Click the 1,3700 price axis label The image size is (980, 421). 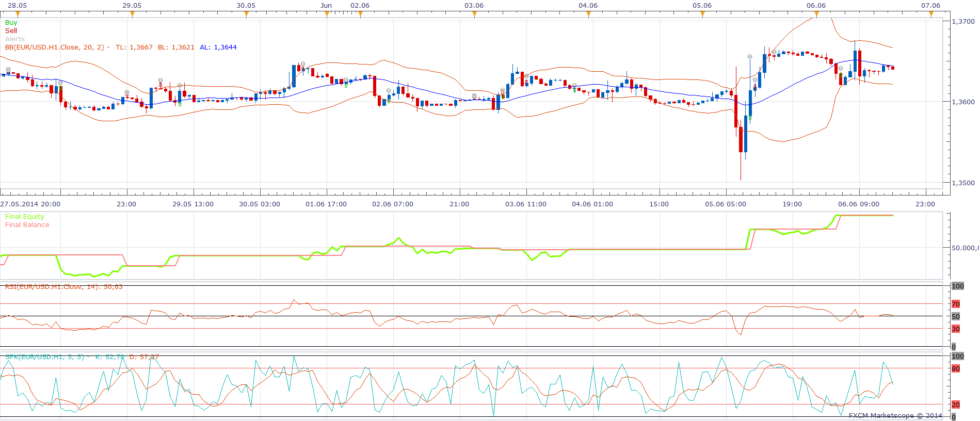[963, 21]
